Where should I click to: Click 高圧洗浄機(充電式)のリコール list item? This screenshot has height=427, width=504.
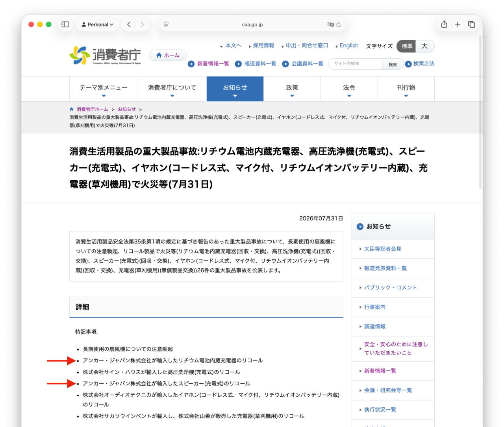(161, 372)
